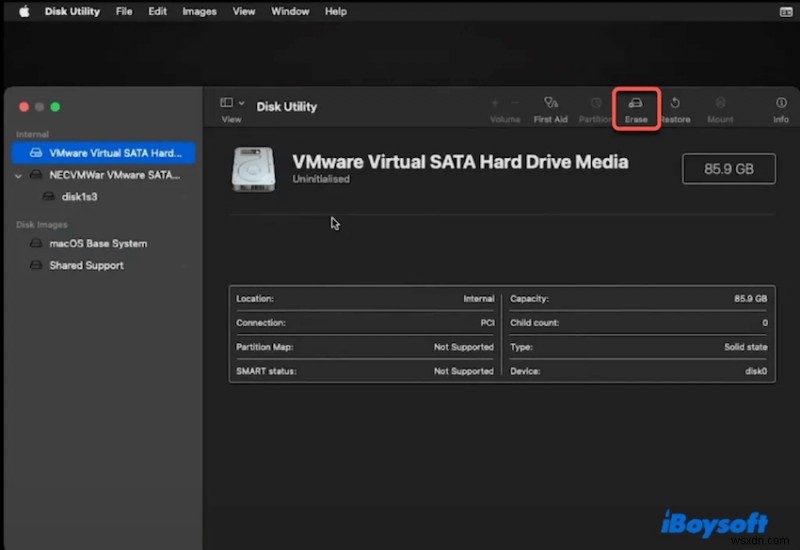The image size is (800, 550).
Task: Click the Shared Support drive icon
Action: point(36,265)
